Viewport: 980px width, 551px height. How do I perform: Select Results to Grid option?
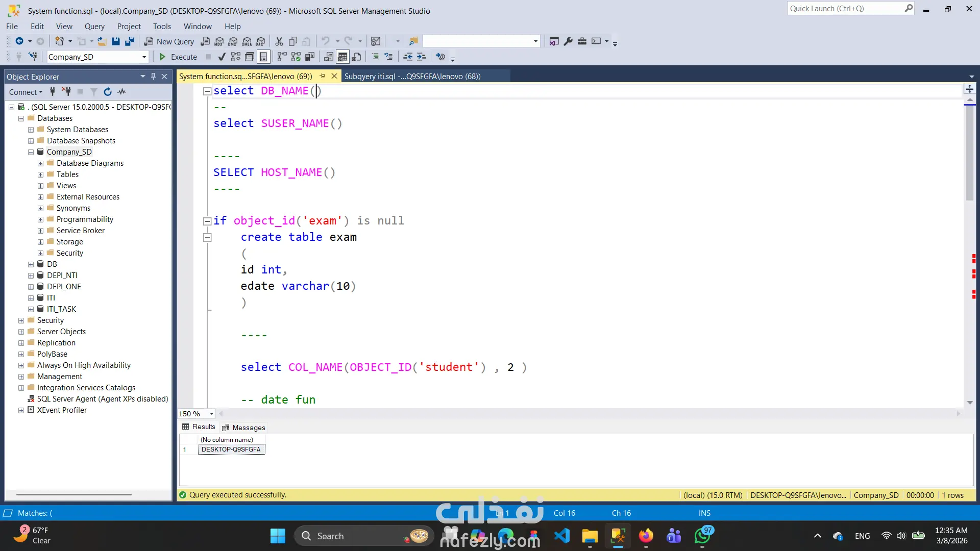[342, 57]
